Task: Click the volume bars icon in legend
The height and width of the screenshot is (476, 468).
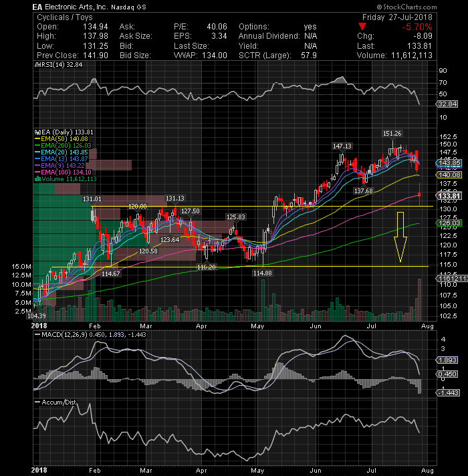Action: point(37,179)
